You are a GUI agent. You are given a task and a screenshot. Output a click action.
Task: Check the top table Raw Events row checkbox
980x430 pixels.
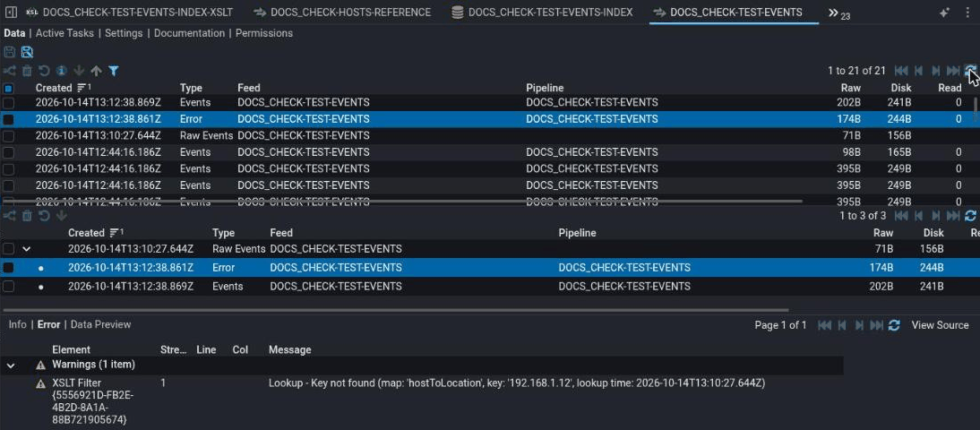(x=9, y=135)
